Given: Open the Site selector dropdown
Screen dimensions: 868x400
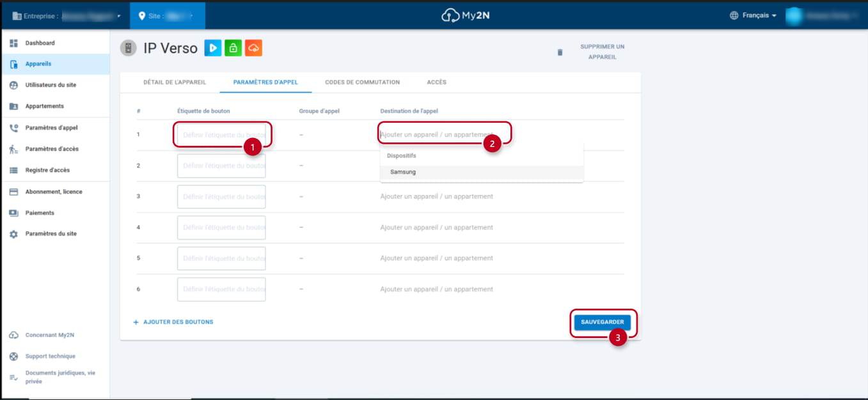Looking at the screenshot, I should coord(167,15).
